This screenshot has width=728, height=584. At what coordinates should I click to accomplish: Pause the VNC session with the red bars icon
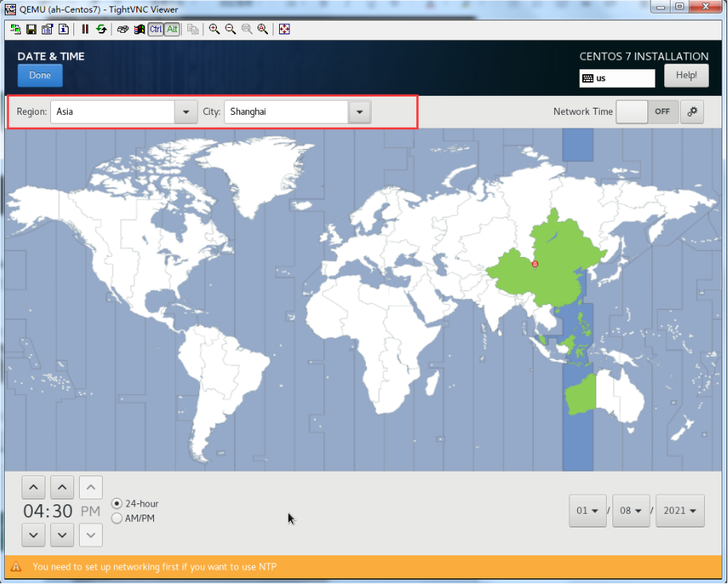[85, 30]
